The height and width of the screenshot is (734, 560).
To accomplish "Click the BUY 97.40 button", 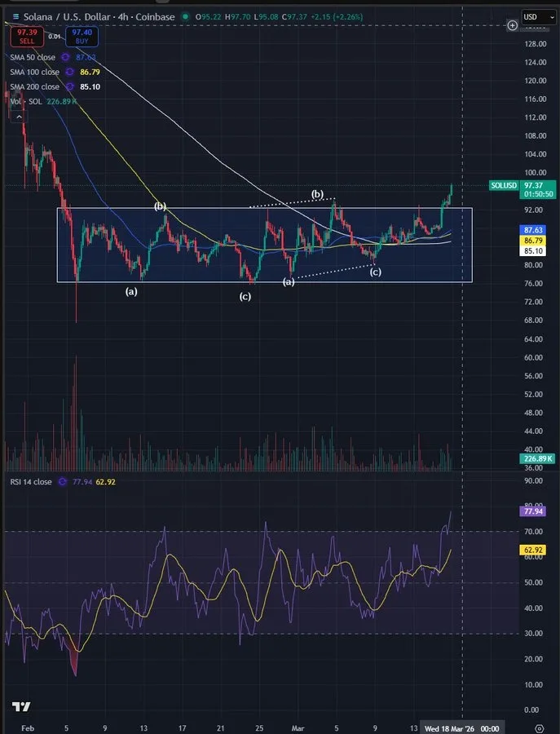I will tap(82, 37).
